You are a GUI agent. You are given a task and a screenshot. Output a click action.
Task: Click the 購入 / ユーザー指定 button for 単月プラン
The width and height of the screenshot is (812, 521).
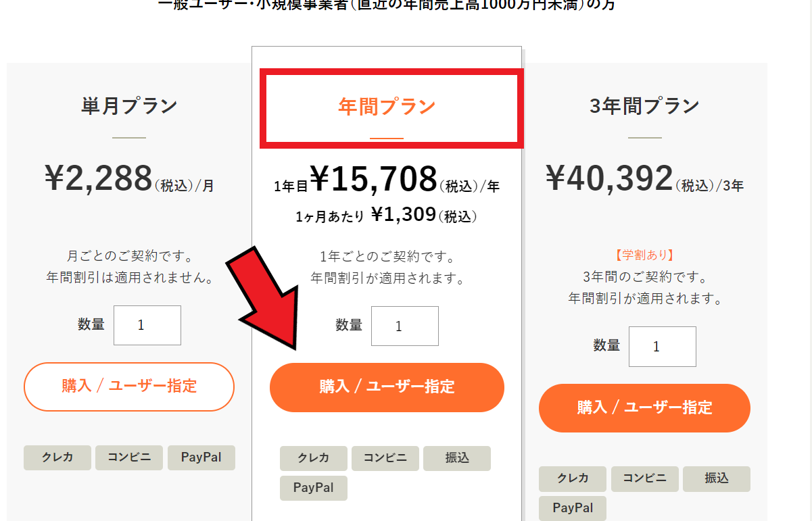128,387
